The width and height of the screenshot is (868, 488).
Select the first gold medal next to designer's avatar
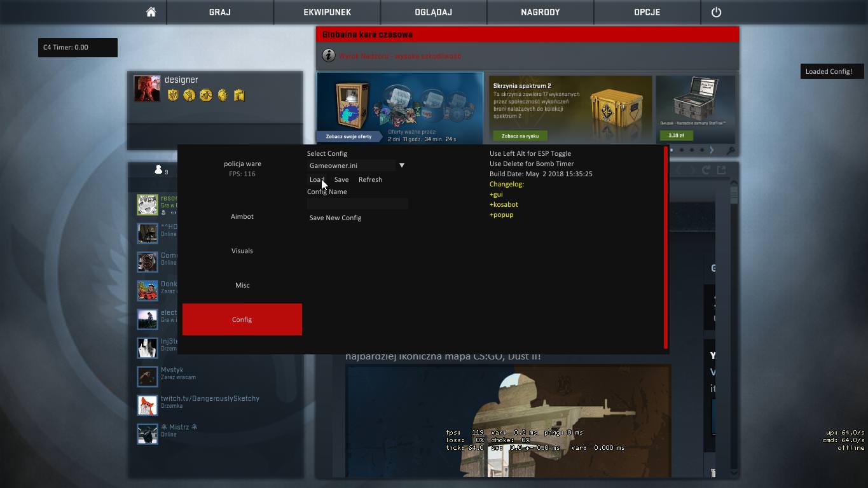(x=172, y=95)
